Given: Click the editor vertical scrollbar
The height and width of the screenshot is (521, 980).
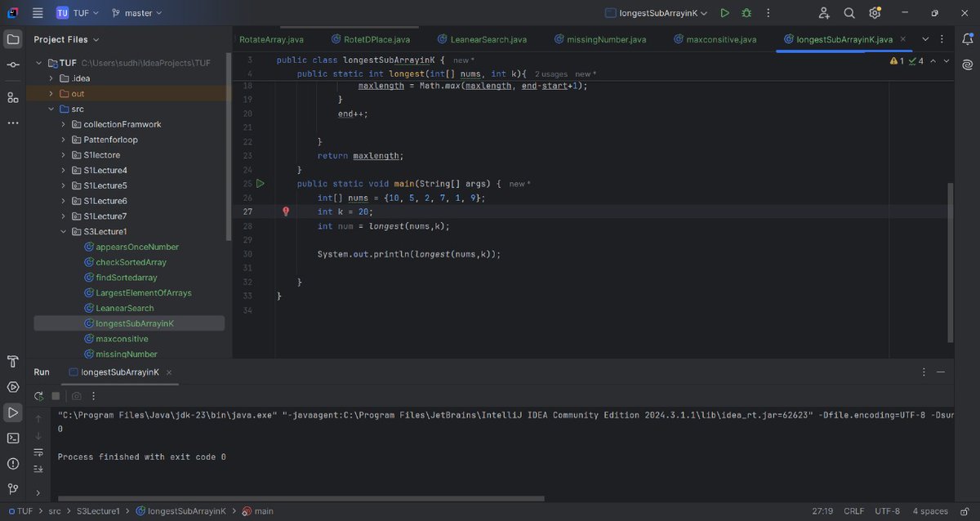Looking at the screenshot, I should point(949,263).
